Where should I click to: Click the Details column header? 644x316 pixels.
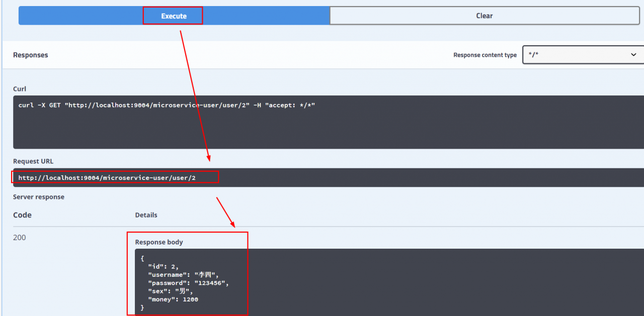tap(146, 215)
